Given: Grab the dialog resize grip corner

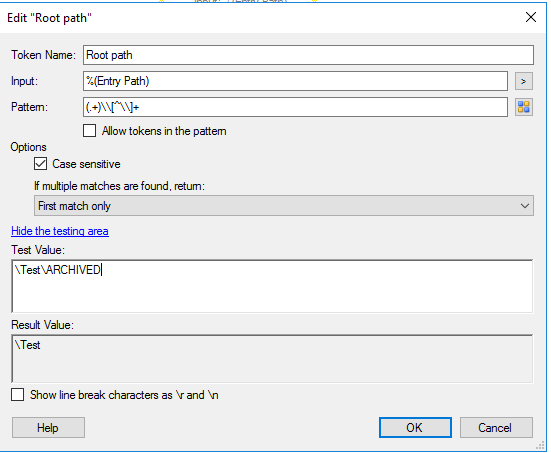Looking at the screenshot, I should pos(540,445).
